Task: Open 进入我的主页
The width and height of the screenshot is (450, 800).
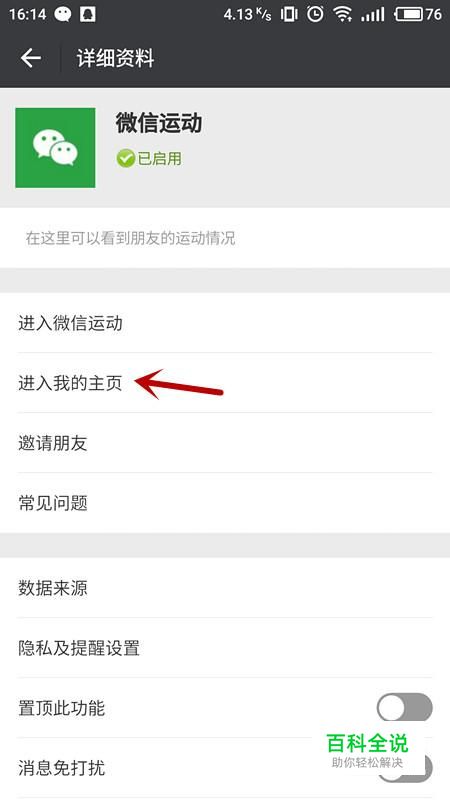Action: click(225, 383)
